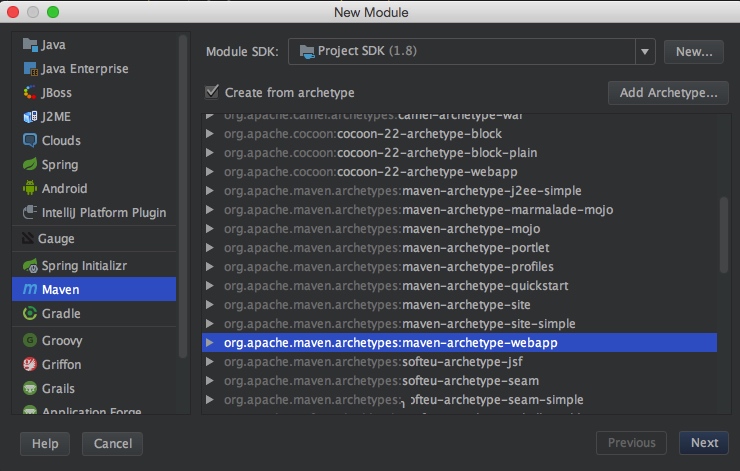Choose Spring module type
This screenshot has height=471, width=740.
[x=94, y=164]
